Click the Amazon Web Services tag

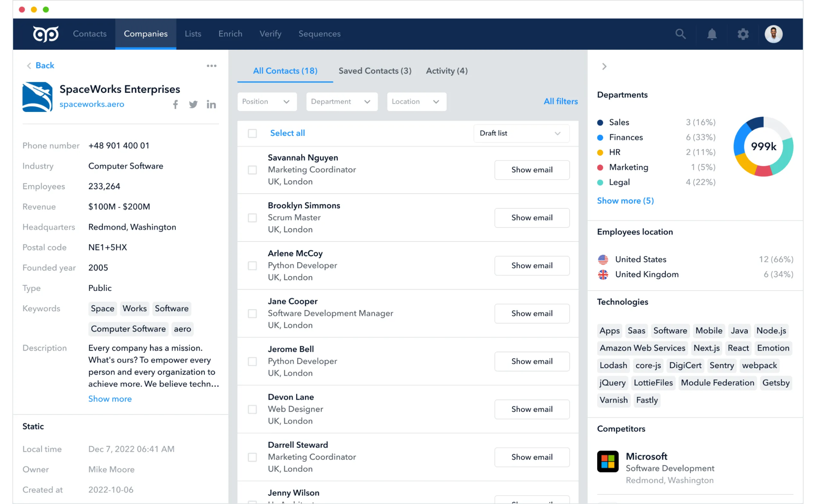642,348
